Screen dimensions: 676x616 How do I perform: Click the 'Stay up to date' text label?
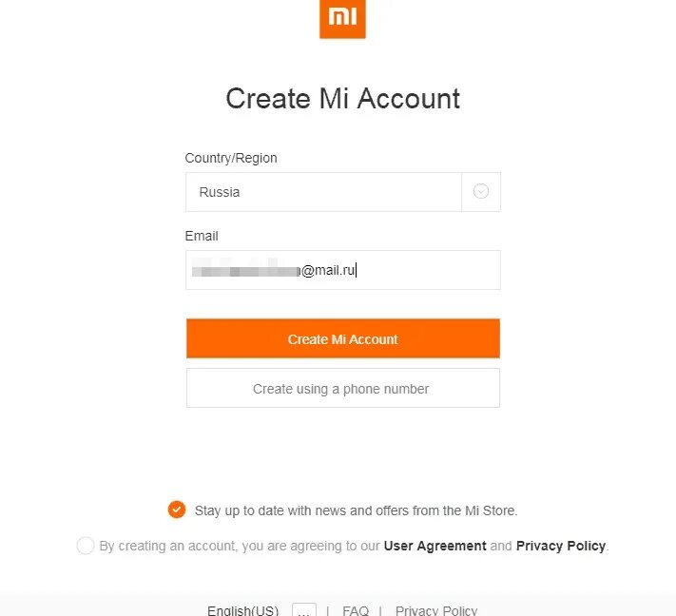pos(356,510)
